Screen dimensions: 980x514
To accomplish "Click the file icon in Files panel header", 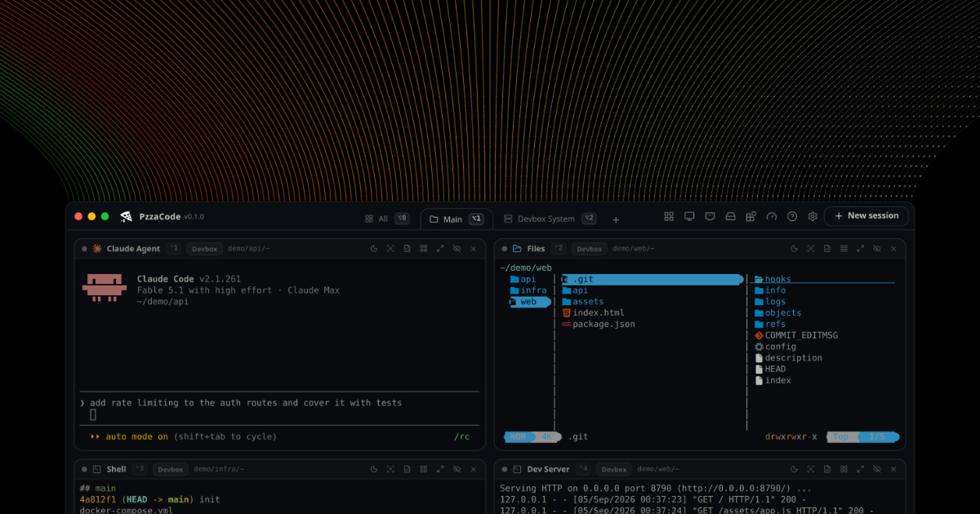I will pos(827,249).
